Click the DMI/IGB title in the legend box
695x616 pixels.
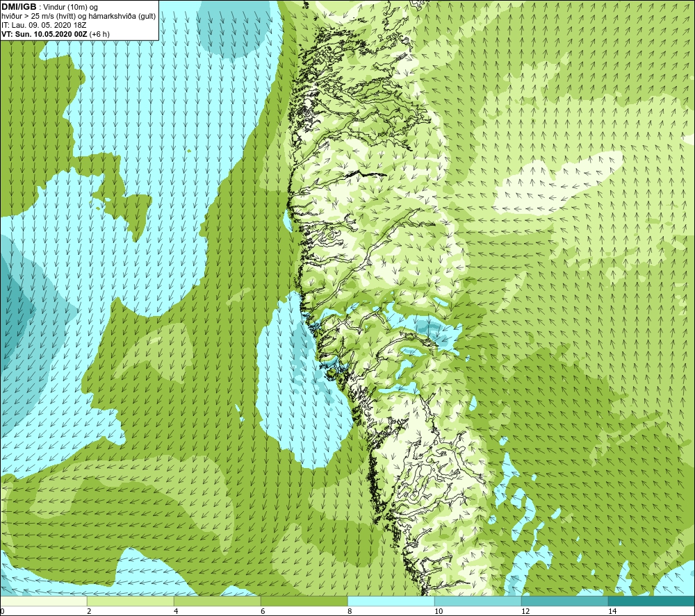(19, 7)
